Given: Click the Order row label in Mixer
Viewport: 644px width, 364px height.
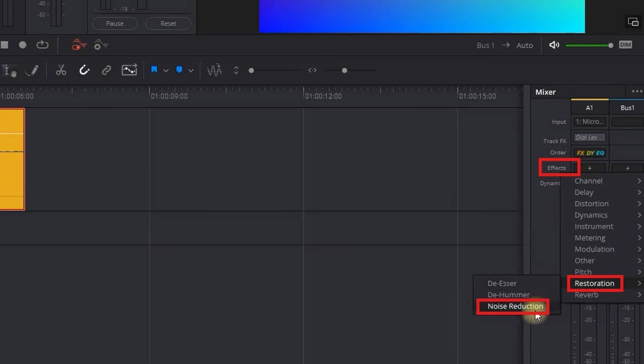Looking at the screenshot, I should coord(558,153).
